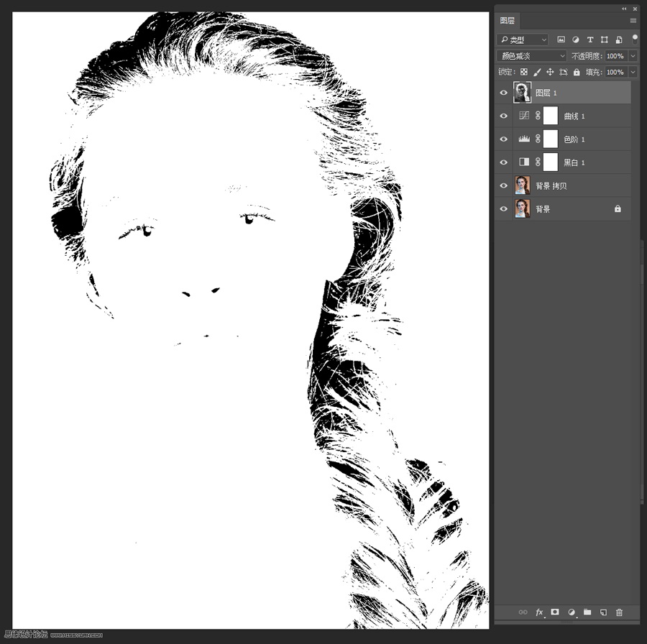The image size is (647, 644).
Task: Click the 填充 label
Action: (595, 72)
